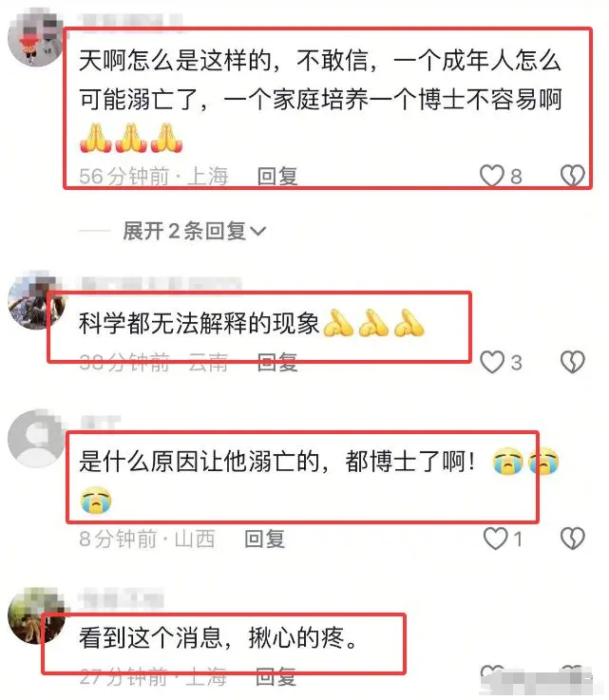Open avatar of last commenter
The image size is (609, 700).
pos(37,615)
